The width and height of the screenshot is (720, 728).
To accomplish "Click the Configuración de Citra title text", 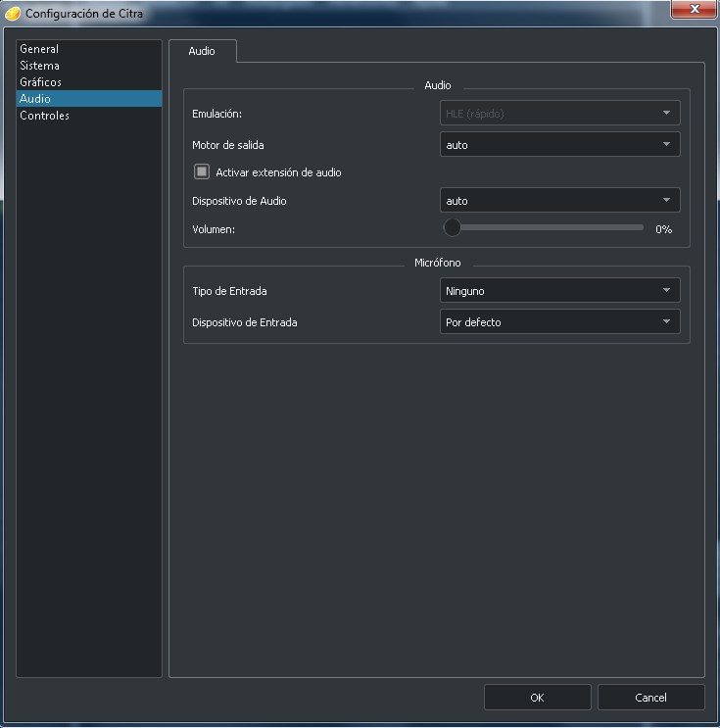I will (x=84, y=14).
